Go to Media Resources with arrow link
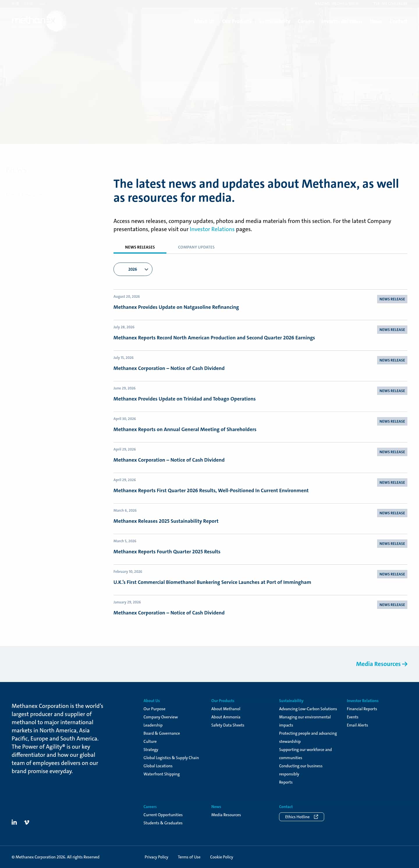 [x=382, y=664]
